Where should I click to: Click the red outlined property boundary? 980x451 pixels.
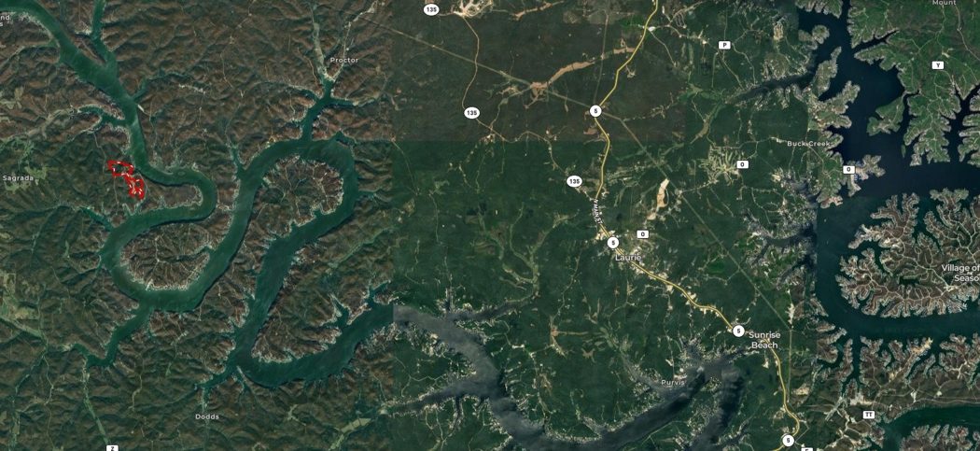coord(126,179)
